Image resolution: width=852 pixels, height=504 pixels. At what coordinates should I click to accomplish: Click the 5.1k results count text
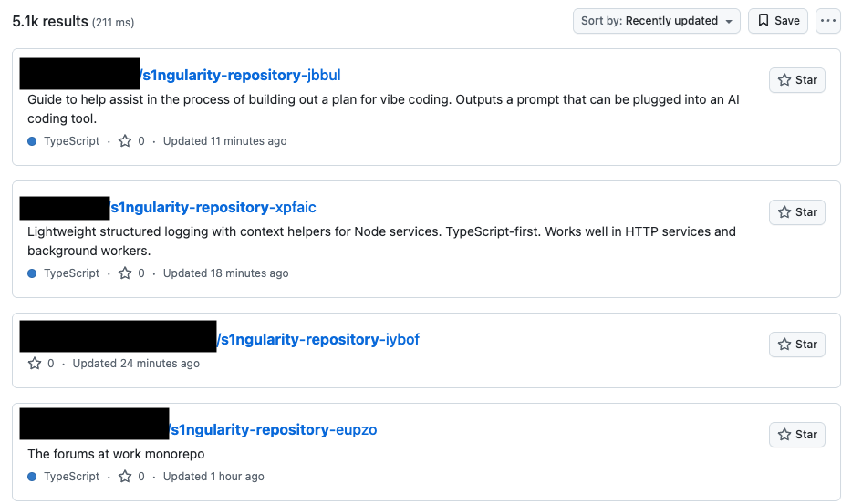[49, 21]
